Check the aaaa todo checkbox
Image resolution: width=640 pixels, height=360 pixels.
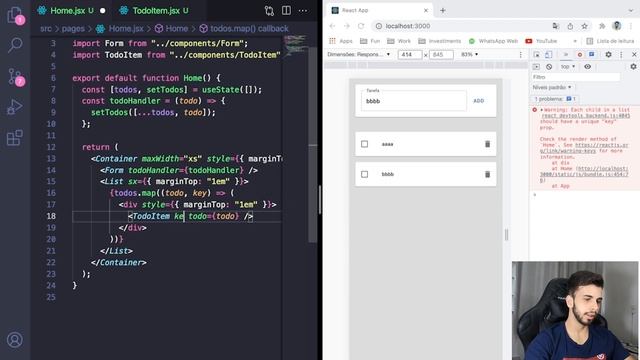(x=364, y=144)
